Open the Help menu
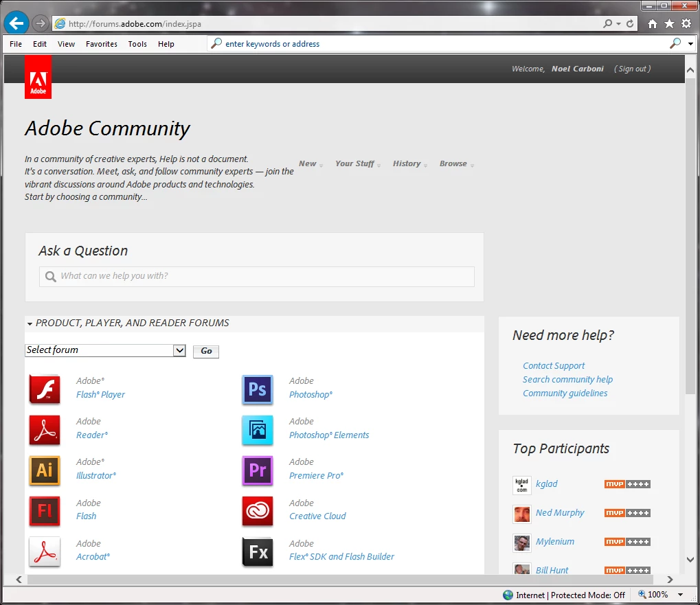 pos(166,44)
